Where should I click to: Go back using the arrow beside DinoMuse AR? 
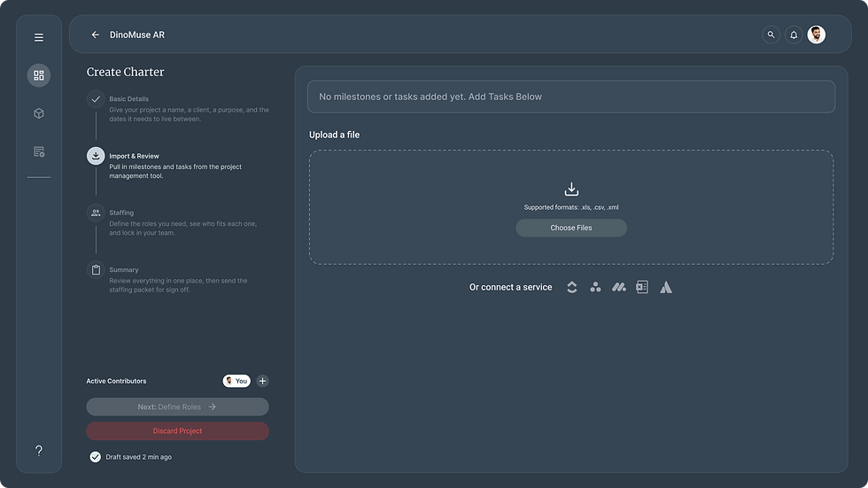point(96,35)
